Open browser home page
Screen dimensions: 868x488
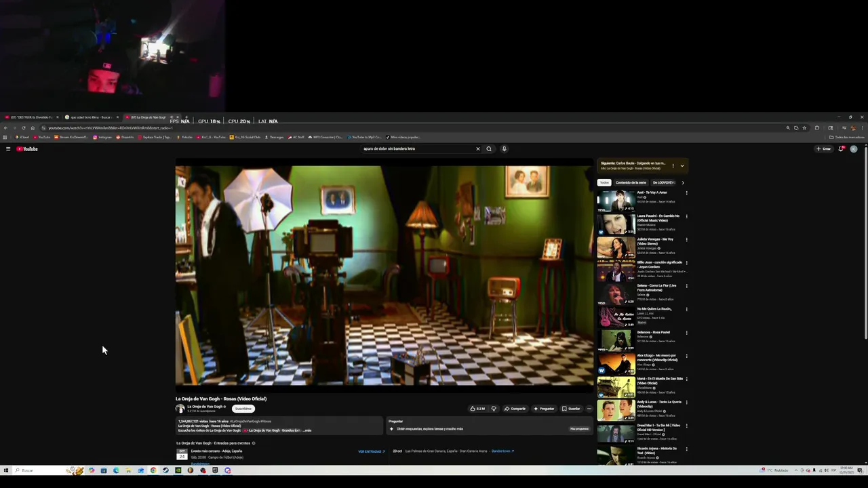[x=33, y=128]
